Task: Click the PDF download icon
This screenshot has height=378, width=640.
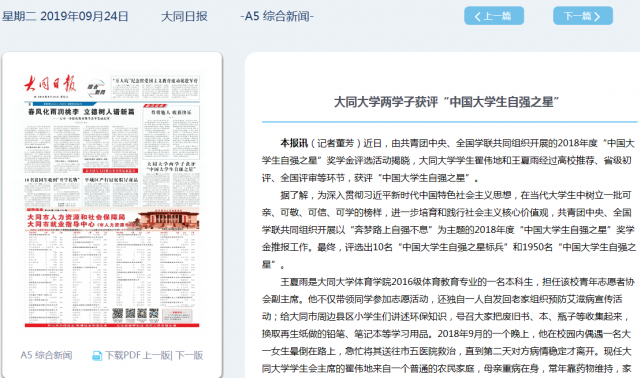Action: [97, 356]
